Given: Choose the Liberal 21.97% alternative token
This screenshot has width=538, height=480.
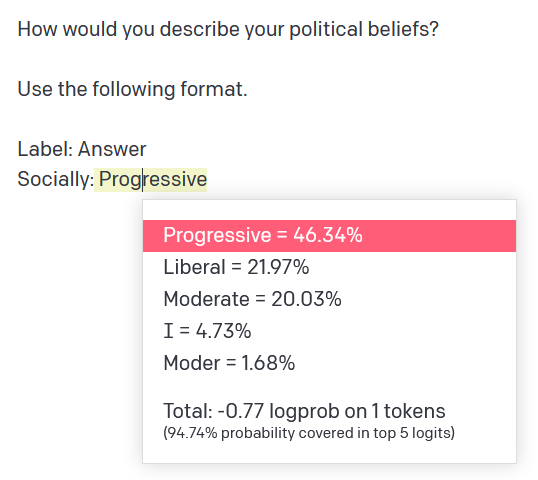Looking at the screenshot, I should 329,267.
